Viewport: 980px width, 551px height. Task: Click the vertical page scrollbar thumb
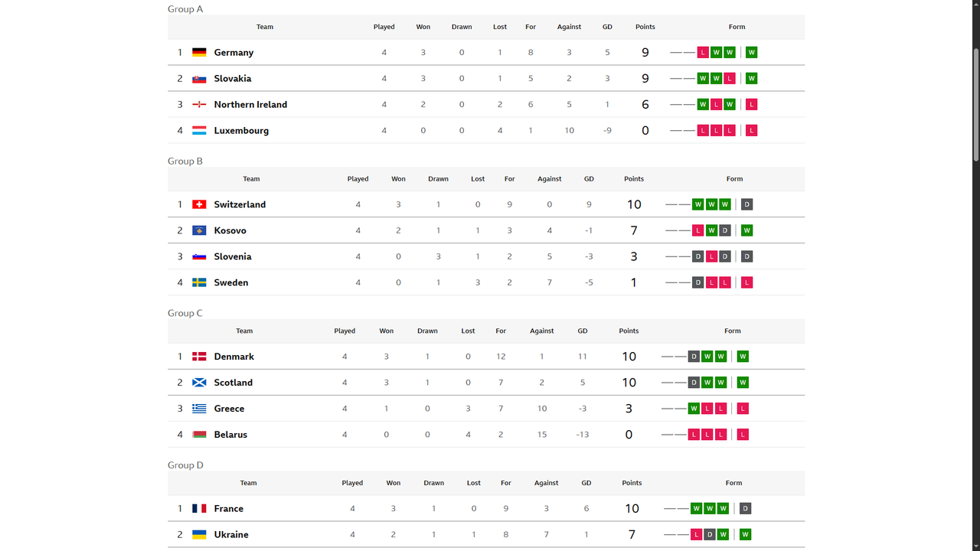975,104
